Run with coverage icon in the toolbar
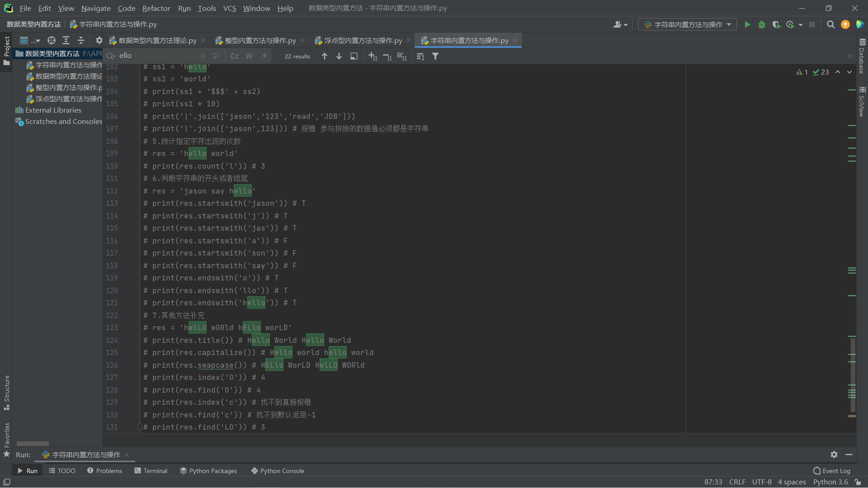Image resolution: width=868 pixels, height=488 pixels. point(776,24)
